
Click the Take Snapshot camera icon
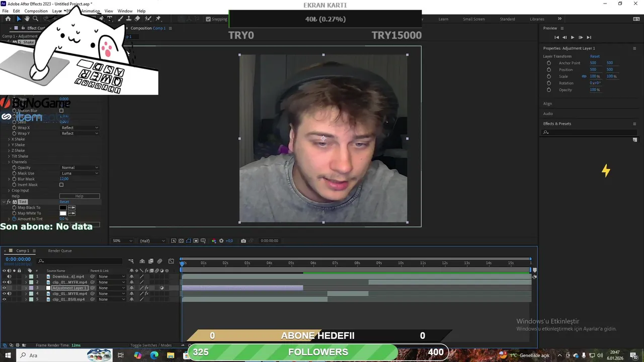tap(244, 241)
